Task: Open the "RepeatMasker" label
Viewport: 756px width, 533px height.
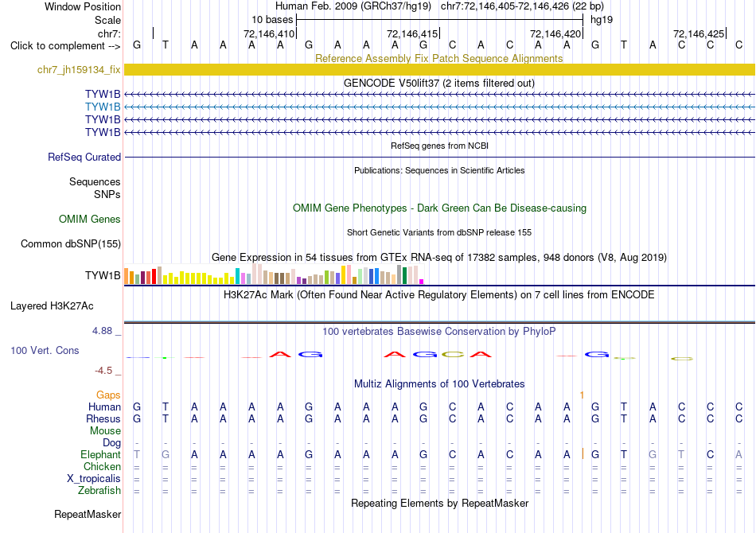Action: click(88, 515)
